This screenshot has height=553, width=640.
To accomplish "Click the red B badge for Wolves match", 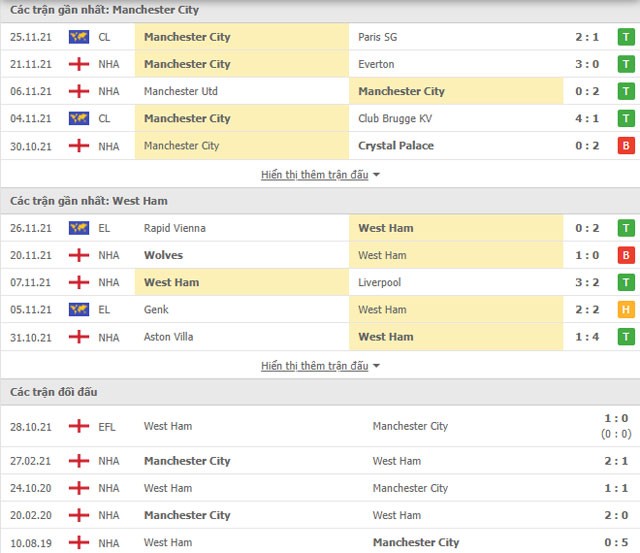I will (626, 255).
